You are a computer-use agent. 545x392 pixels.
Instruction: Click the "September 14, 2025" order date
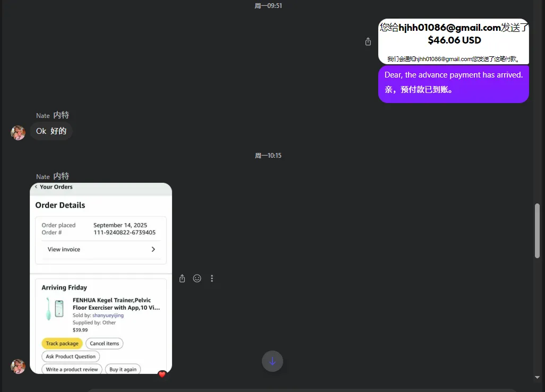[120, 225]
